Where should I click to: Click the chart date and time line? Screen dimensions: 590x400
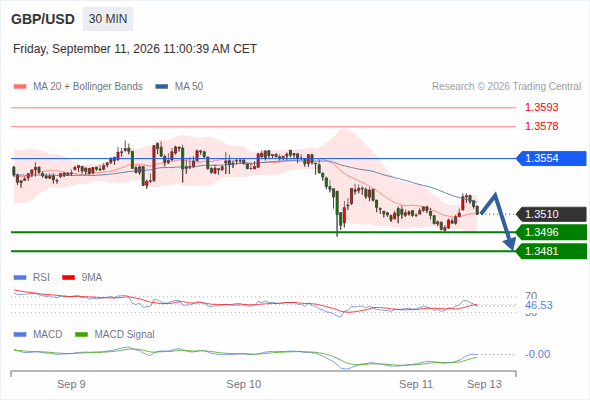point(135,49)
